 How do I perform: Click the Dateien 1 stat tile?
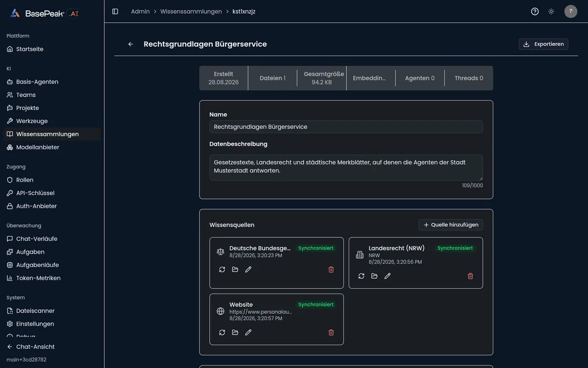click(x=272, y=78)
